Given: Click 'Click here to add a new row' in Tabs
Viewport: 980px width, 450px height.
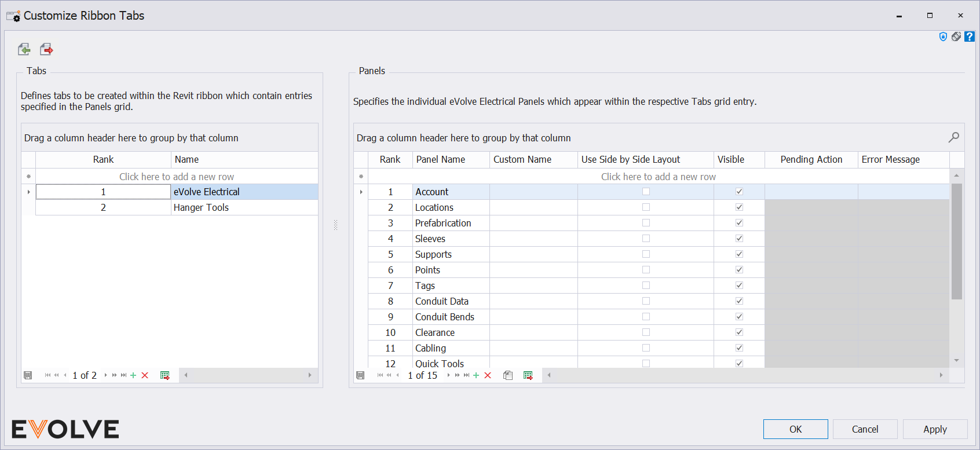Looking at the screenshot, I should click(177, 177).
